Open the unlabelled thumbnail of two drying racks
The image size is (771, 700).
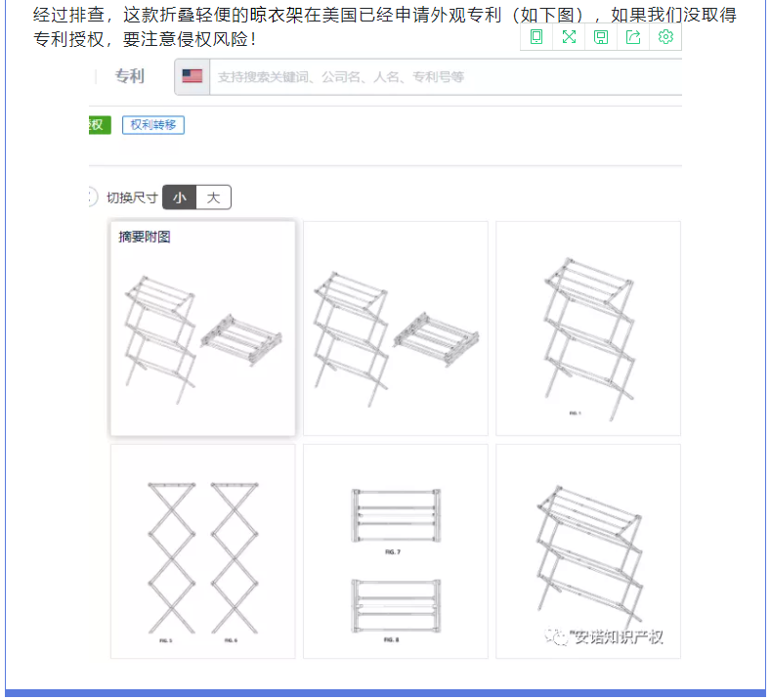pyautogui.click(x=396, y=328)
